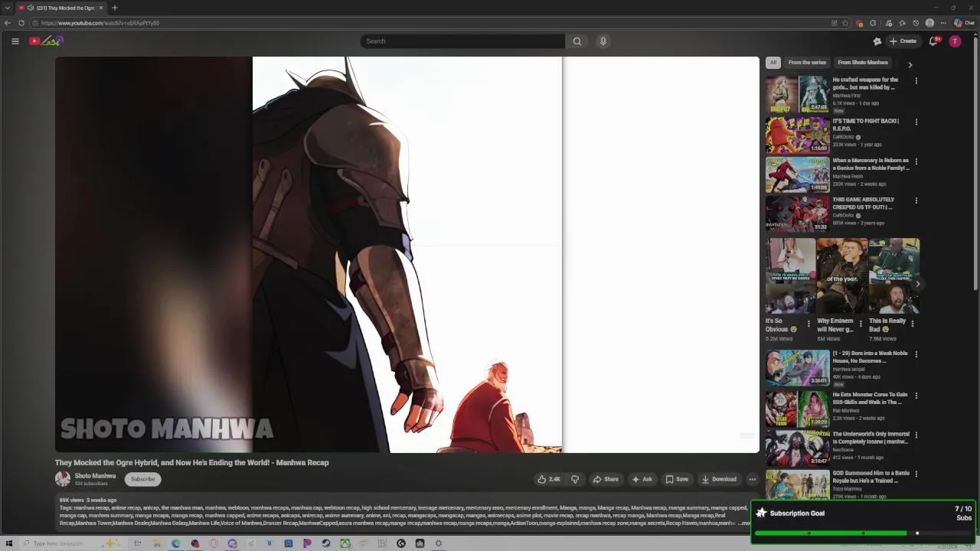
Task: Click the video player to pause
Action: pos(407,255)
